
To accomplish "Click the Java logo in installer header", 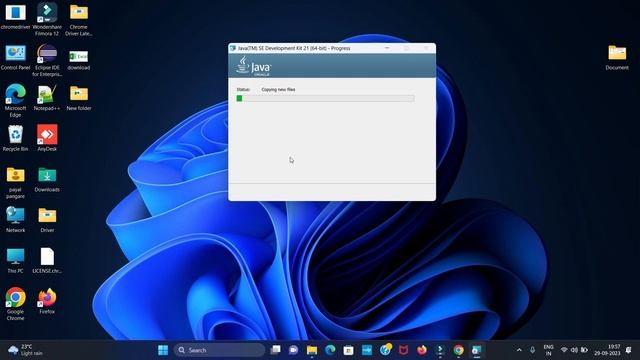I will tap(253, 66).
